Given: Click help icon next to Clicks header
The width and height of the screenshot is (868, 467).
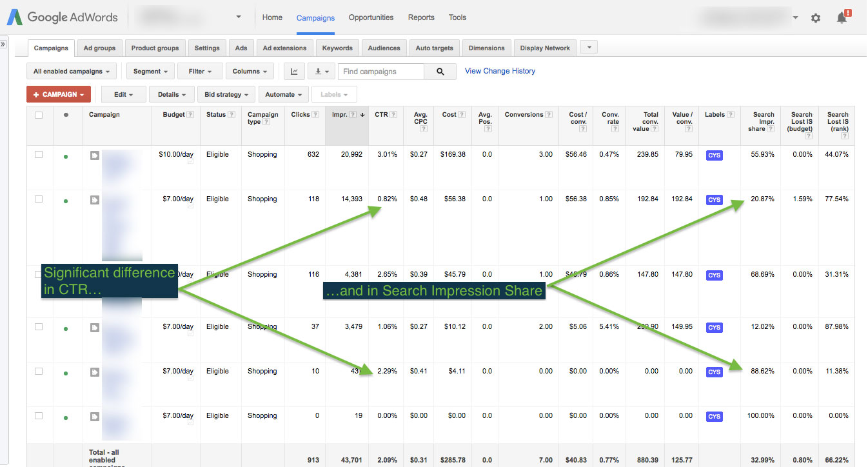Looking at the screenshot, I should coord(315,115).
